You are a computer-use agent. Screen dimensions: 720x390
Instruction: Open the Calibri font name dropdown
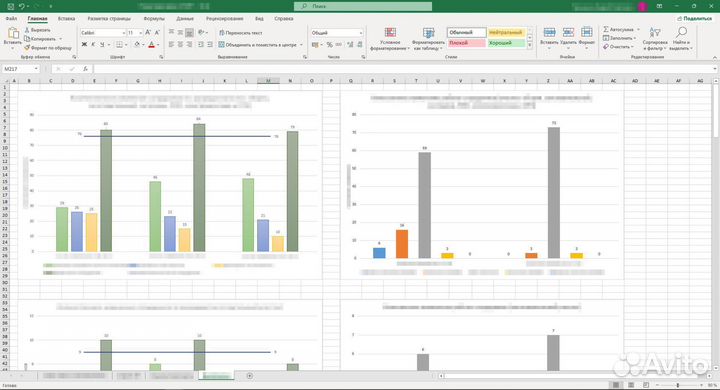click(x=124, y=33)
